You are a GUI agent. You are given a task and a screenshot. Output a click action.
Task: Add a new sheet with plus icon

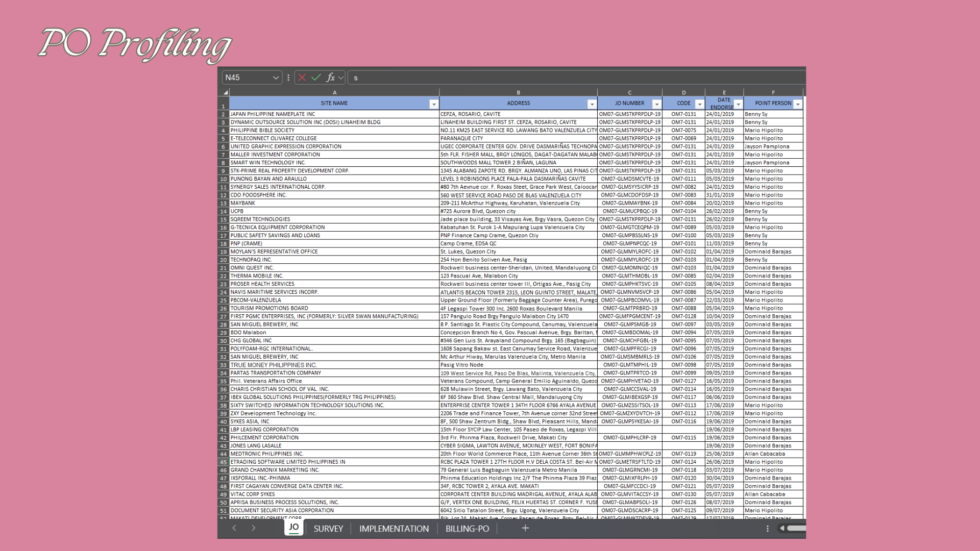[x=525, y=528]
